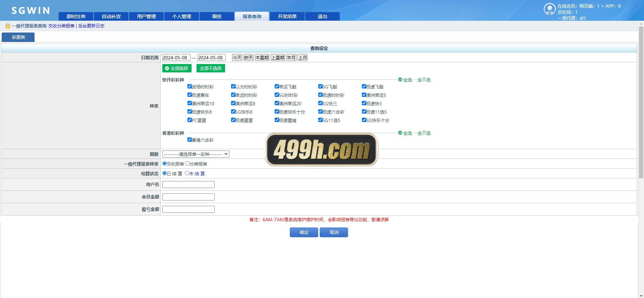Viewport: 644px width, 298px height.
Task: Toggle 极速快乐十分 checkbox
Action: click(x=277, y=112)
